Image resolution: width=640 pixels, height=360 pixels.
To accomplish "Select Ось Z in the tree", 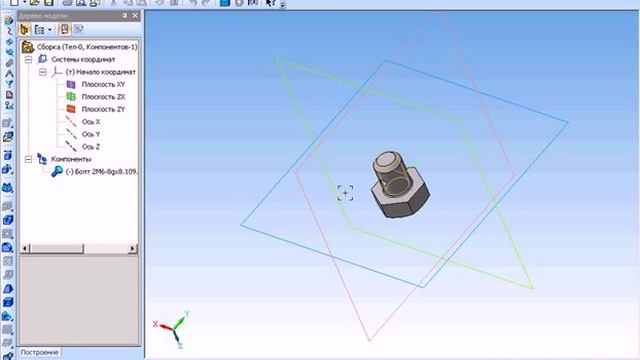I will tap(91, 147).
